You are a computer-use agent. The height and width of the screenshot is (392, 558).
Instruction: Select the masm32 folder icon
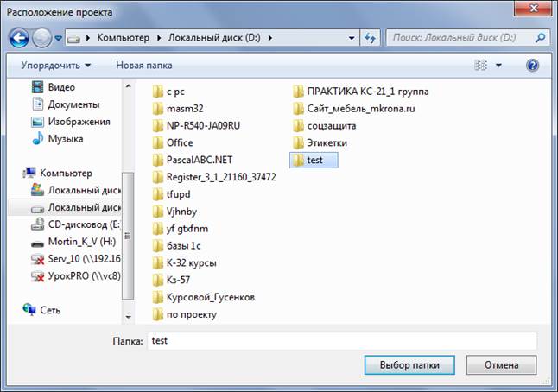[x=158, y=109]
